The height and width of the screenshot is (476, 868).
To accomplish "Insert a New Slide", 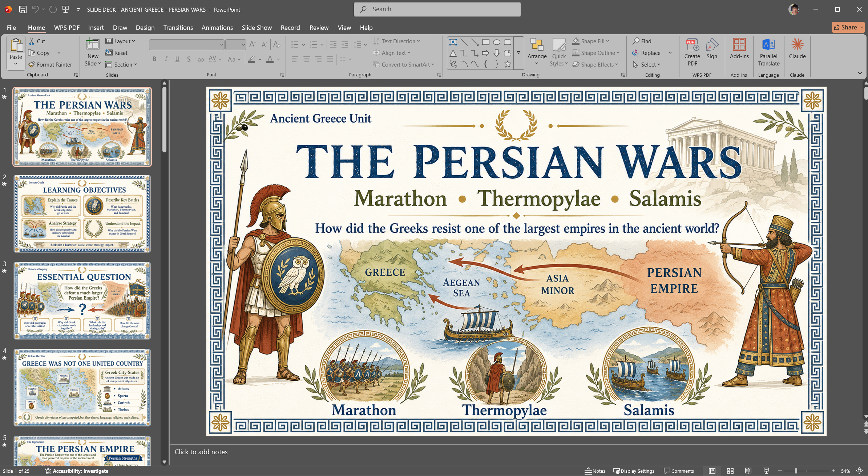I will pos(93,53).
